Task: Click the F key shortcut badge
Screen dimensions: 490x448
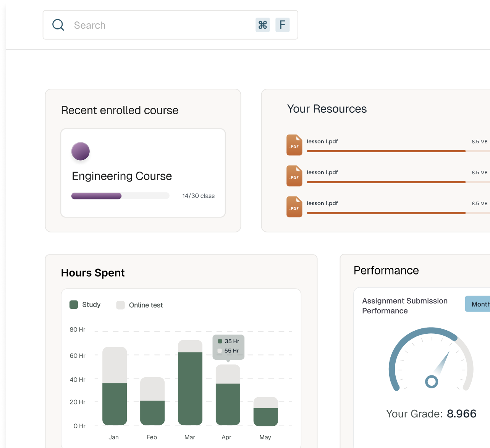Action: [x=282, y=25]
